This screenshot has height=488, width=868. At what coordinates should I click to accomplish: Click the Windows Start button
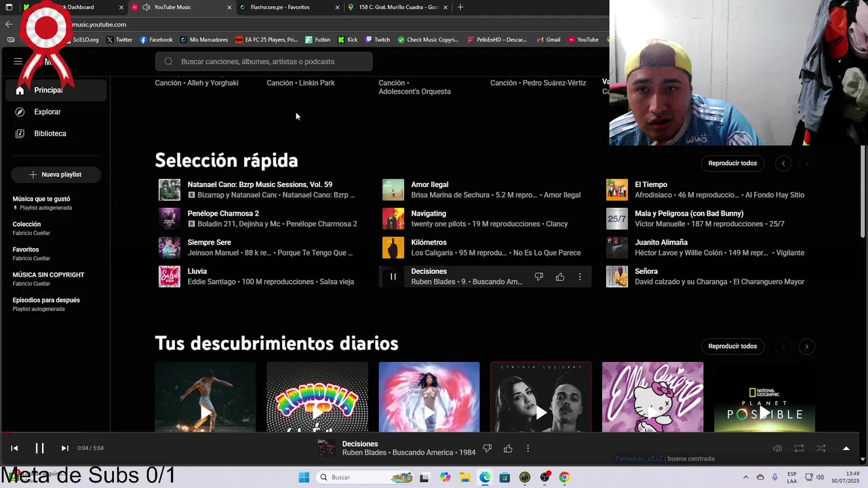[304, 477]
